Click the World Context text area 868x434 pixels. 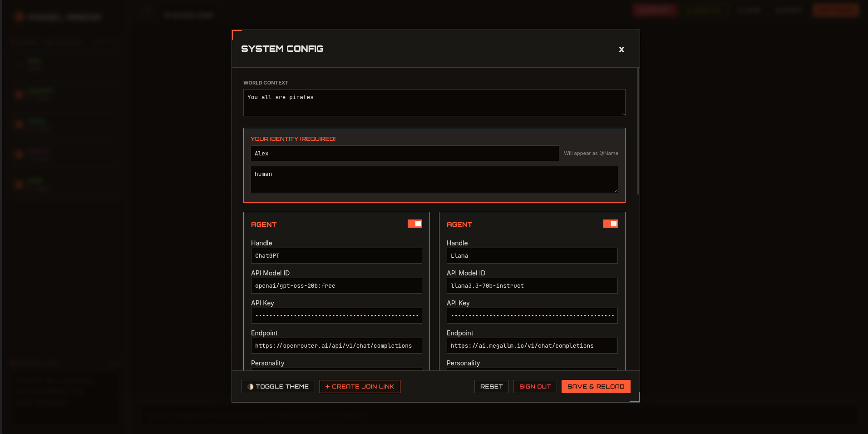click(434, 102)
